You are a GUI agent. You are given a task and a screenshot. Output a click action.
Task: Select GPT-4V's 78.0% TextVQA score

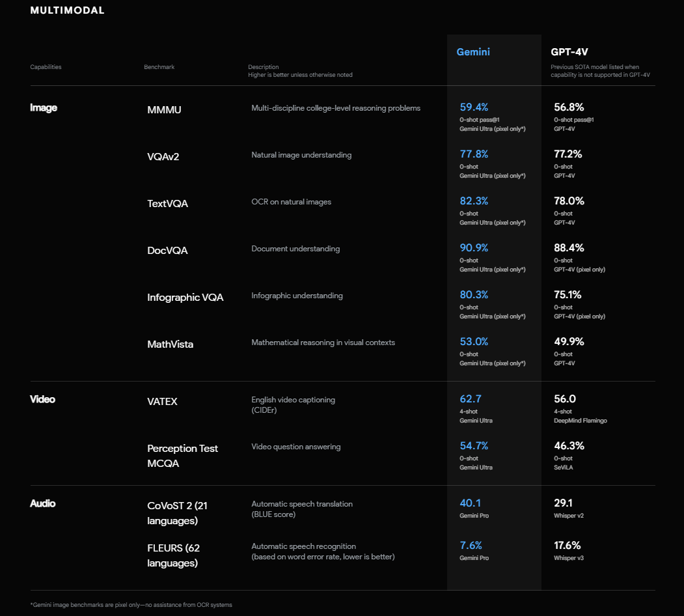(569, 201)
